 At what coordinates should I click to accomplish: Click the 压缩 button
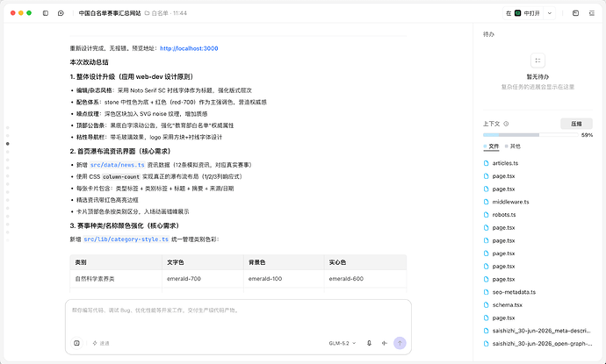click(x=576, y=124)
